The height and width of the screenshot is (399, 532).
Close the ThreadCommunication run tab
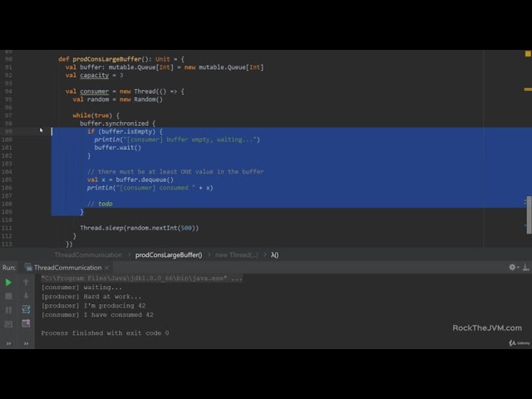pyautogui.click(x=107, y=268)
